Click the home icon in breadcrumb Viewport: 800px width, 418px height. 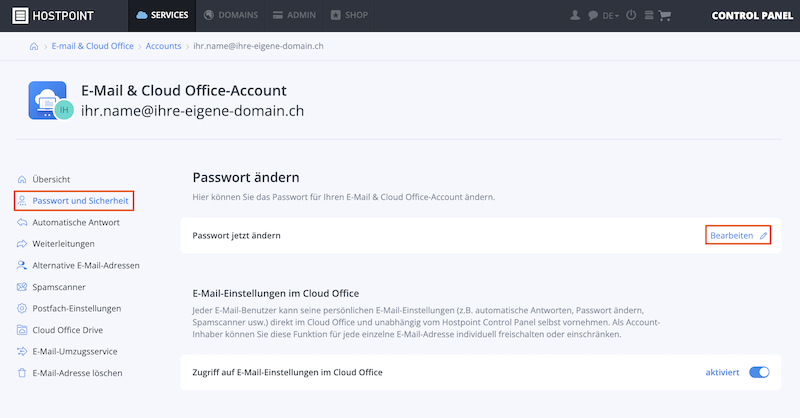(x=34, y=46)
